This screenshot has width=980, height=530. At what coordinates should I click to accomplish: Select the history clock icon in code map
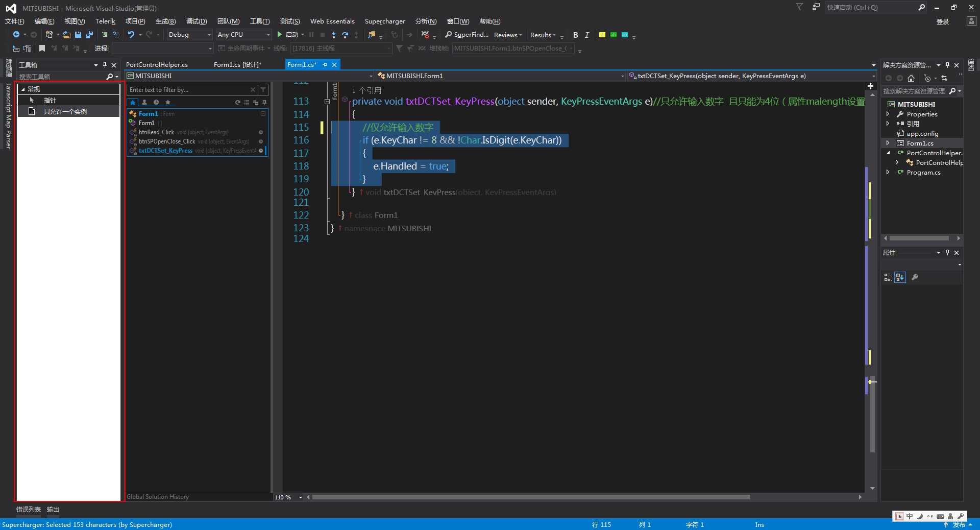click(156, 102)
